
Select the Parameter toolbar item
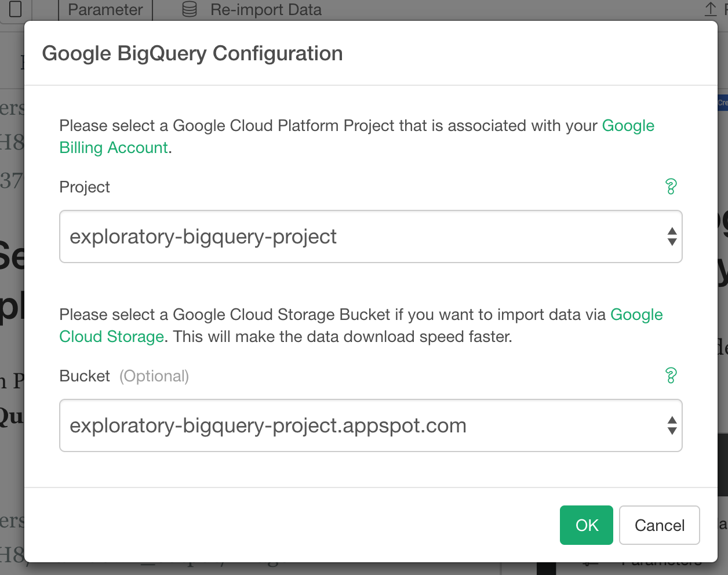[104, 9]
